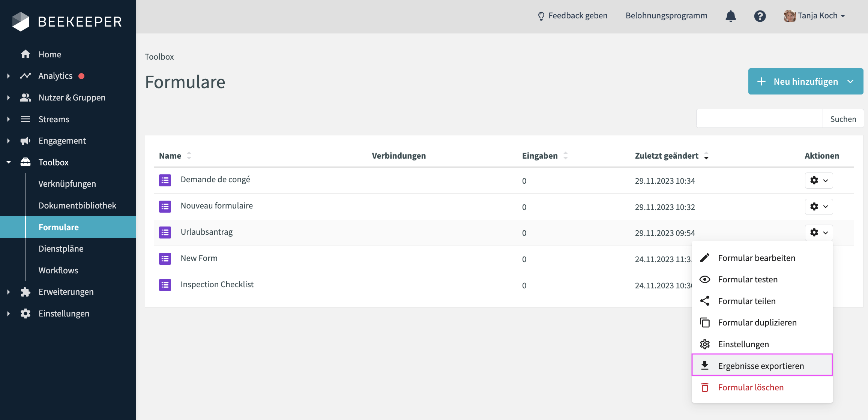Click the notification bell icon

(730, 16)
